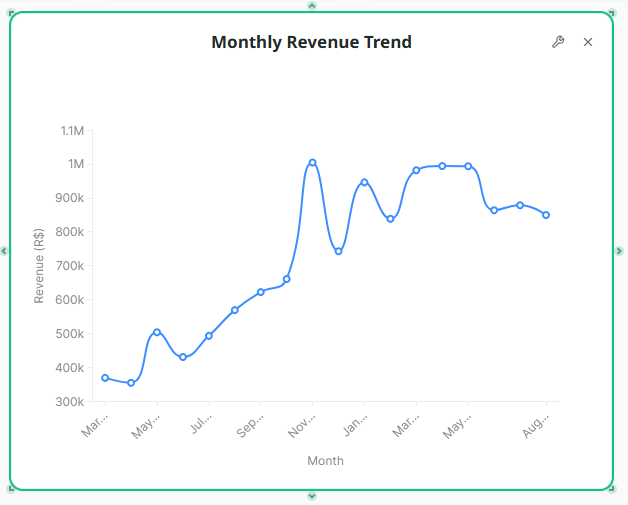
Task: Click the first Mar data point on line
Action: (105, 378)
